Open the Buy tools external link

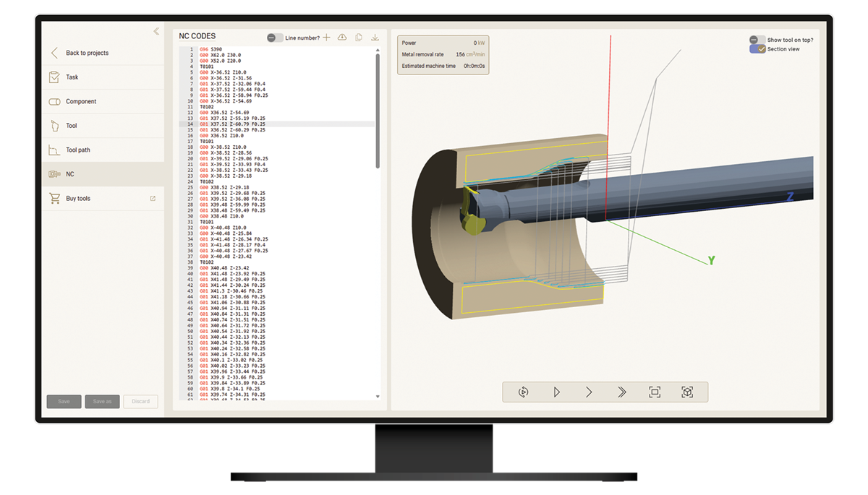(x=78, y=199)
